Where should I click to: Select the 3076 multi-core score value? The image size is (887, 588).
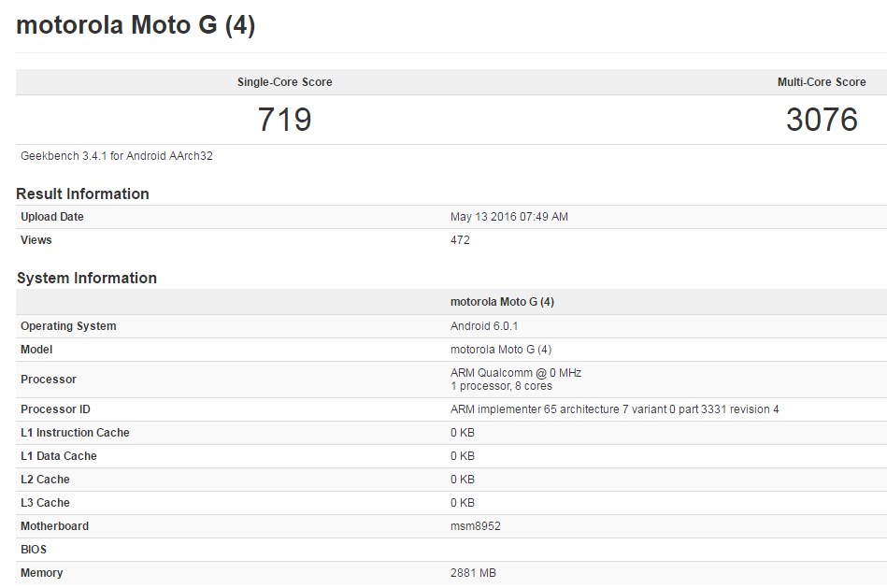click(822, 120)
